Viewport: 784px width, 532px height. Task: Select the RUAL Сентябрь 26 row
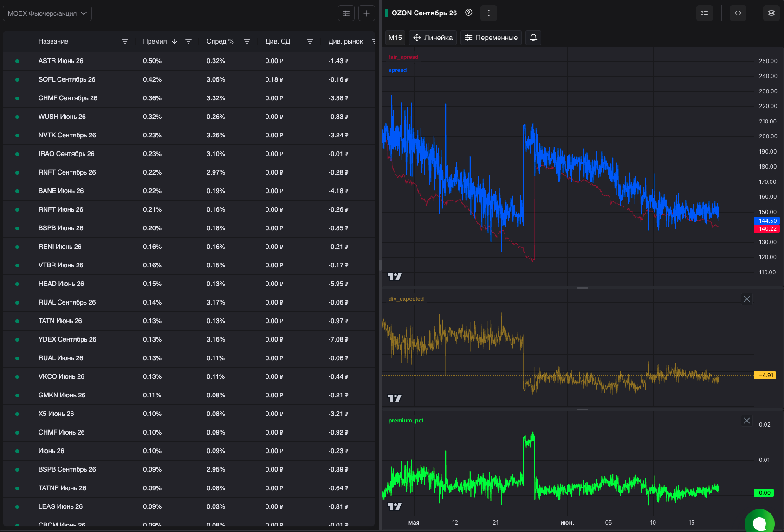coord(189,302)
